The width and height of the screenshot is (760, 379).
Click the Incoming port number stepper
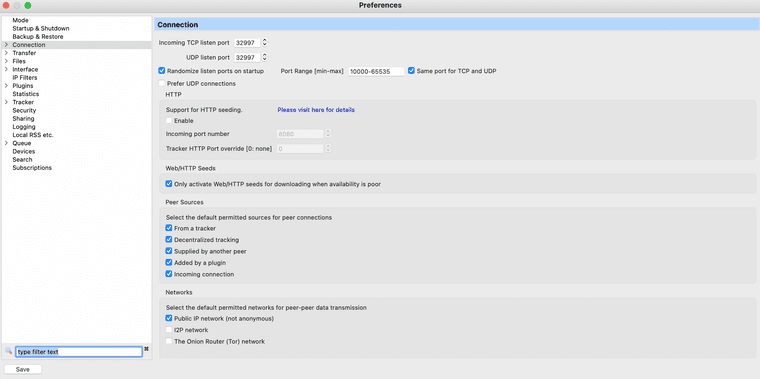(328, 133)
